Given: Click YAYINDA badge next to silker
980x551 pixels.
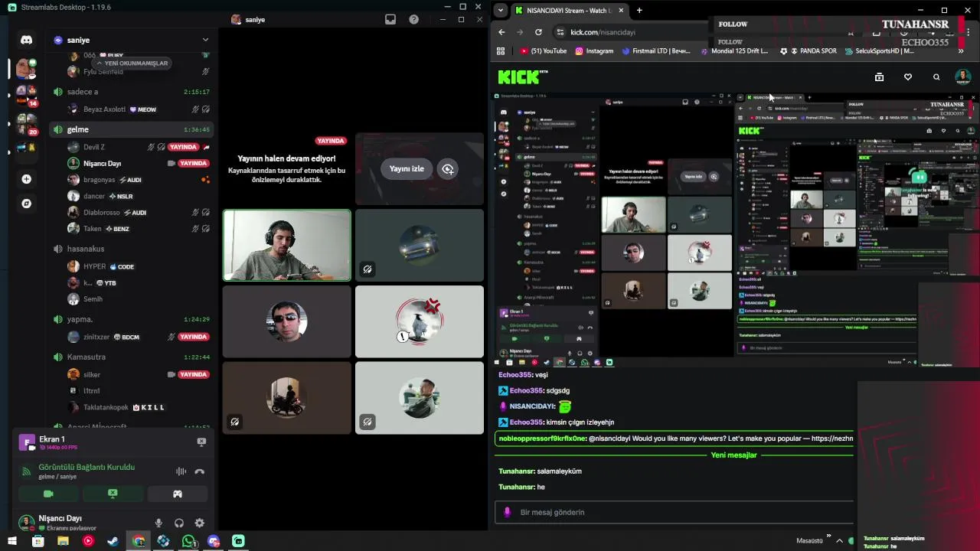Looking at the screenshot, I should (194, 375).
